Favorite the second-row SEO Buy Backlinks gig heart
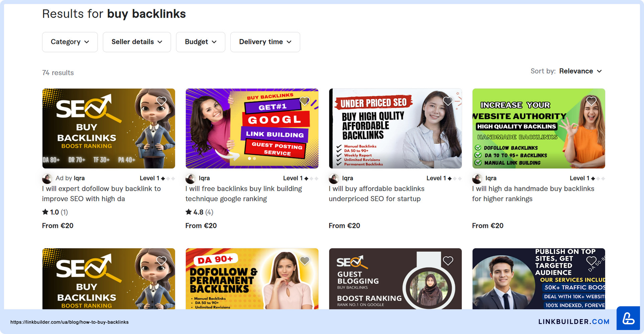Screen dimensions: 644x334 [162, 261]
